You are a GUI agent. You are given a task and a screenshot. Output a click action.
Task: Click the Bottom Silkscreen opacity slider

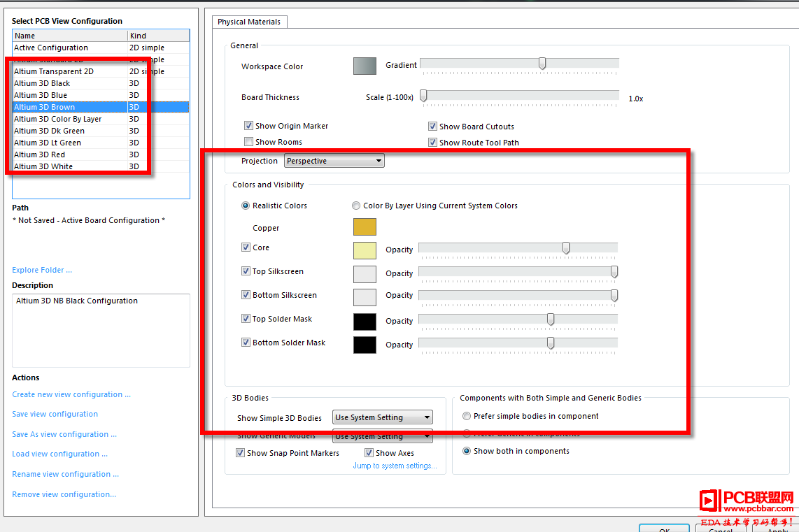point(518,296)
